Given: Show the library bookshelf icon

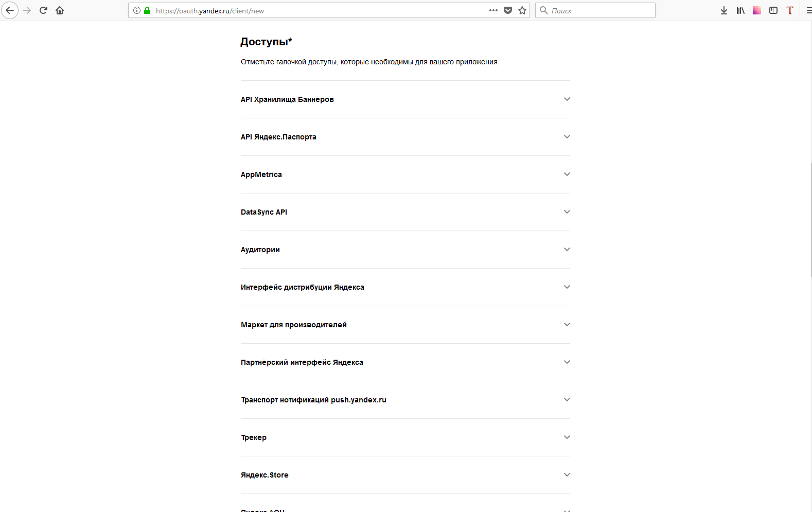Looking at the screenshot, I should pyautogui.click(x=740, y=10).
